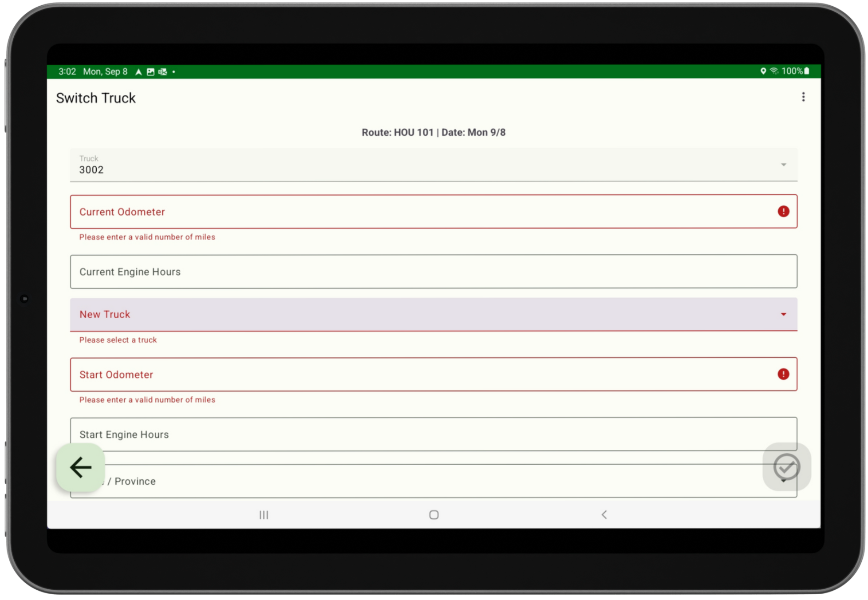Viewport: 868px width, 600px height.
Task: Open the three-dot overflow menu
Action: [x=803, y=97]
